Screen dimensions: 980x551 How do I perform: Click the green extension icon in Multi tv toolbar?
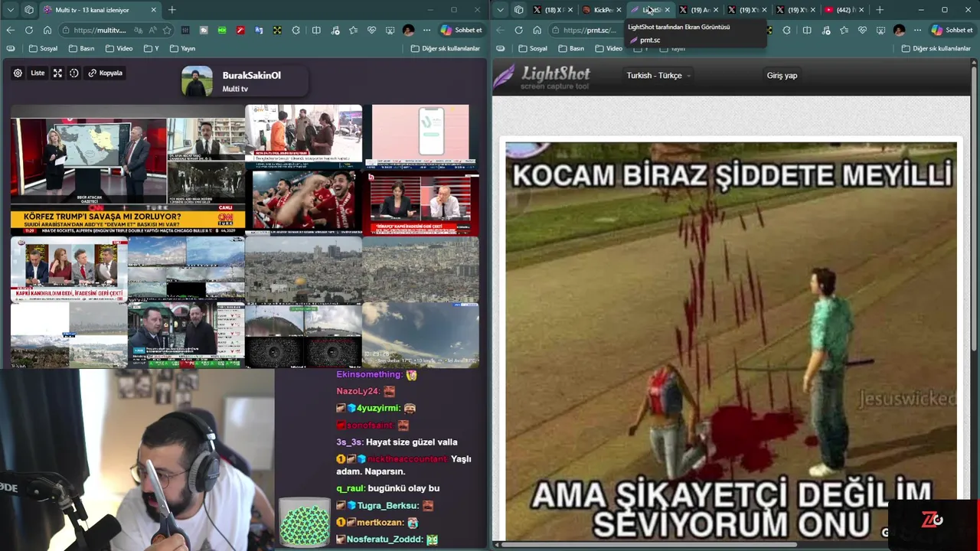point(222,31)
